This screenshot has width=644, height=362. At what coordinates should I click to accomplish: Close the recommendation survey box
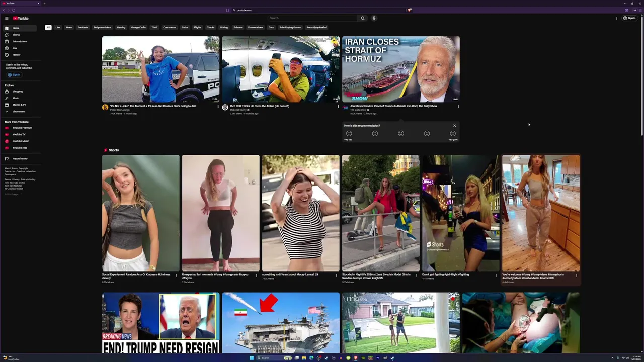(x=454, y=126)
